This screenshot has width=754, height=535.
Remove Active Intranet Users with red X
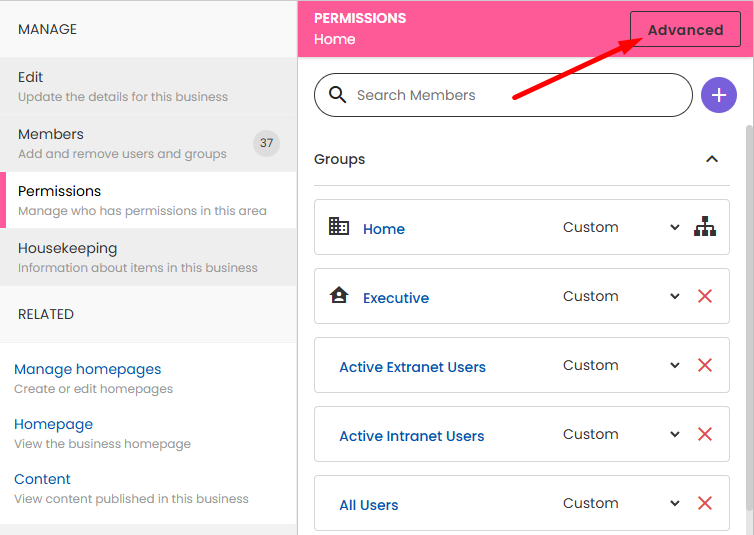704,434
